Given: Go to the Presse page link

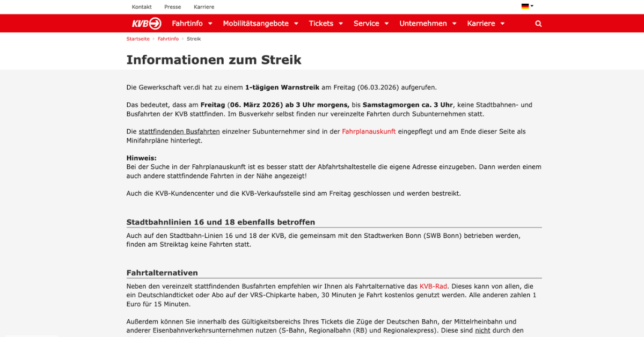Looking at the screenshot, I should [x=172, y=7].
